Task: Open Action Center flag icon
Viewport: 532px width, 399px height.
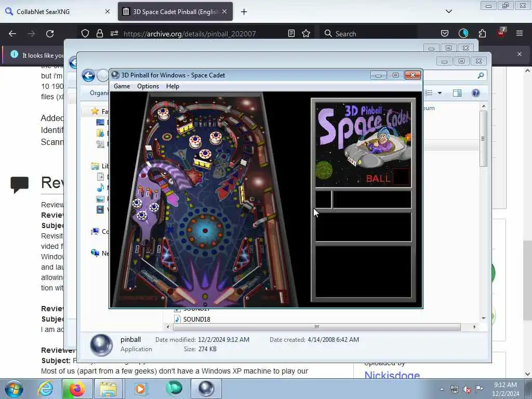Action: click(479, 389)
